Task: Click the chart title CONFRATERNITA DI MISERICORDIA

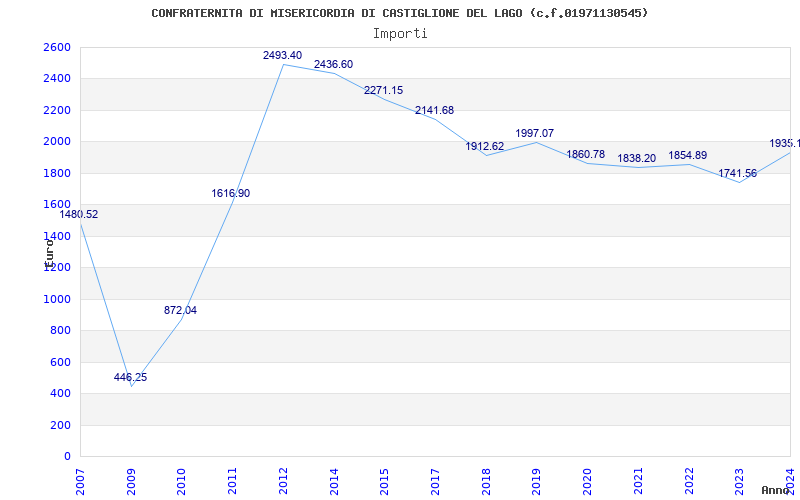Action: pyautogui.click(x=399, y=13)
